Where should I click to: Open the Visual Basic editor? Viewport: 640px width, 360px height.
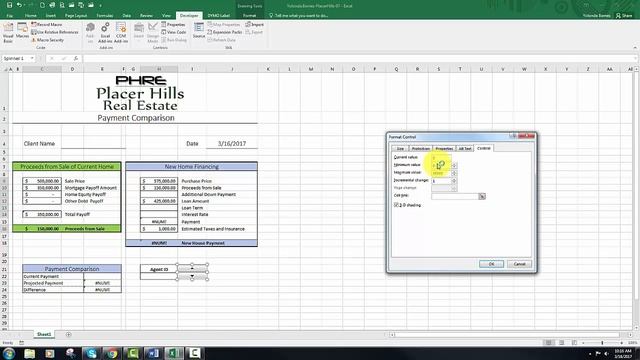8,32
